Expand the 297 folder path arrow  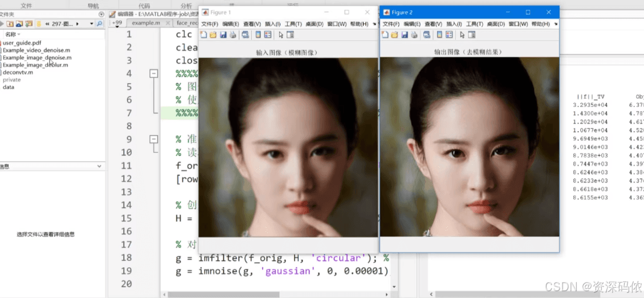click(77, 24)
